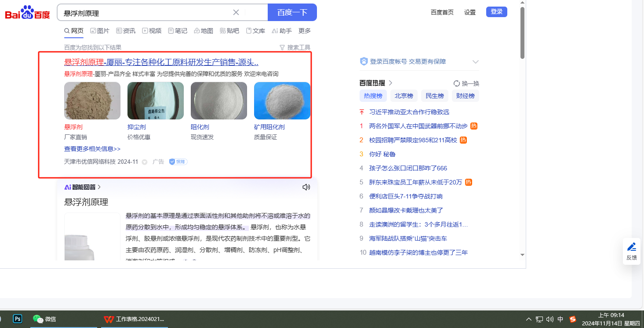The height and width of the screenshot is (328, 644).
Task: Expand the 更多 search categories
Action: click(305, 31)
